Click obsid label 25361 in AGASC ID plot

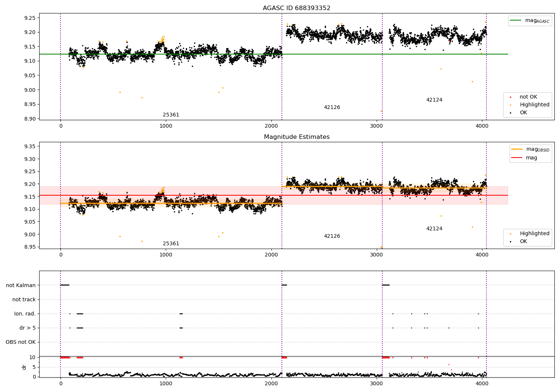point(171,115)
